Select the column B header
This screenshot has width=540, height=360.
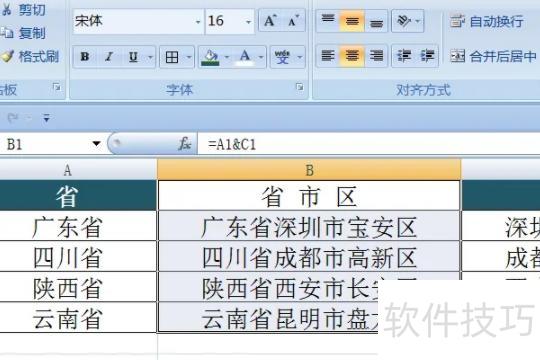tap(309, 170)
